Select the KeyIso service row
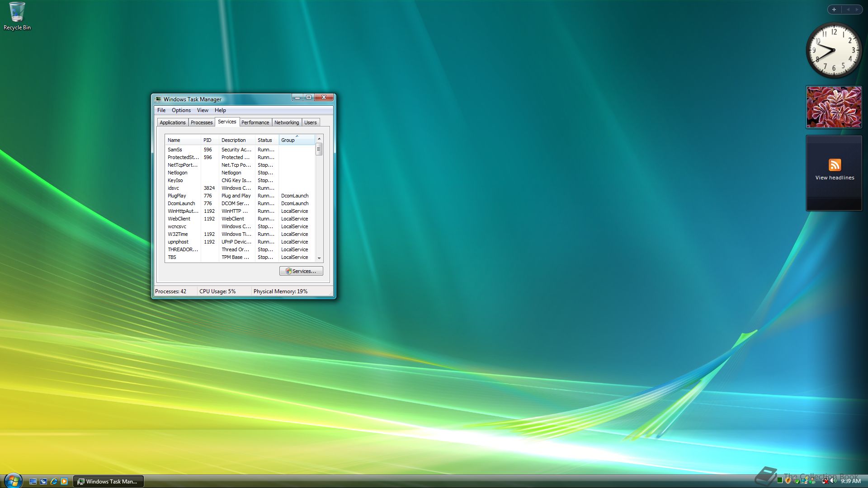The width and height of the screenshot is (868, 488). coord(240,180)
